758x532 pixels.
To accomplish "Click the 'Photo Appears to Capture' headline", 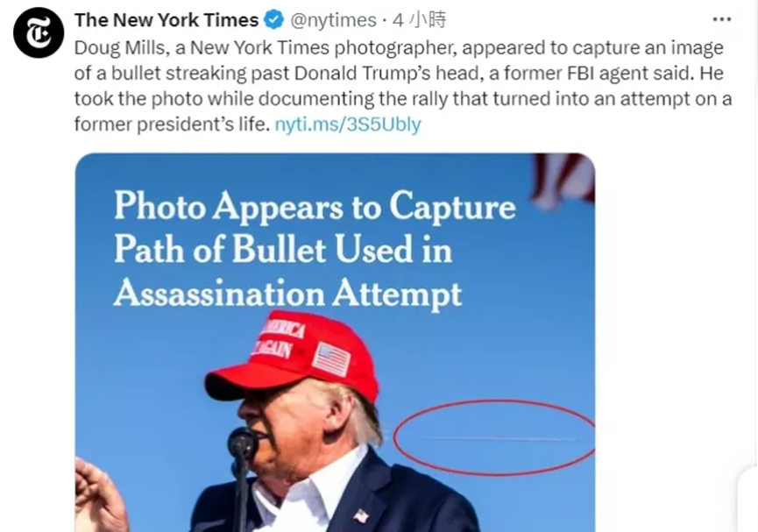I will tap(315, 207).
